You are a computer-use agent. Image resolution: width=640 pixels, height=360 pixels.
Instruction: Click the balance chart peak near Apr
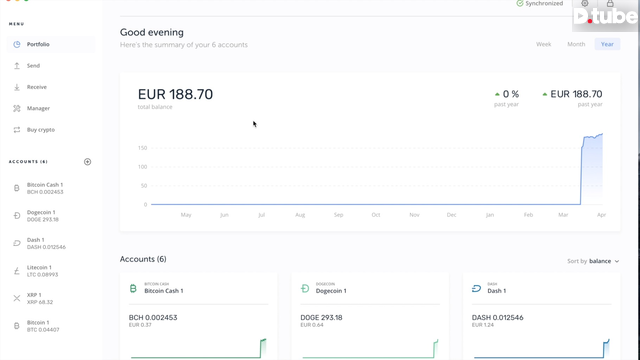pyautogui.click(x=602, y=134)
